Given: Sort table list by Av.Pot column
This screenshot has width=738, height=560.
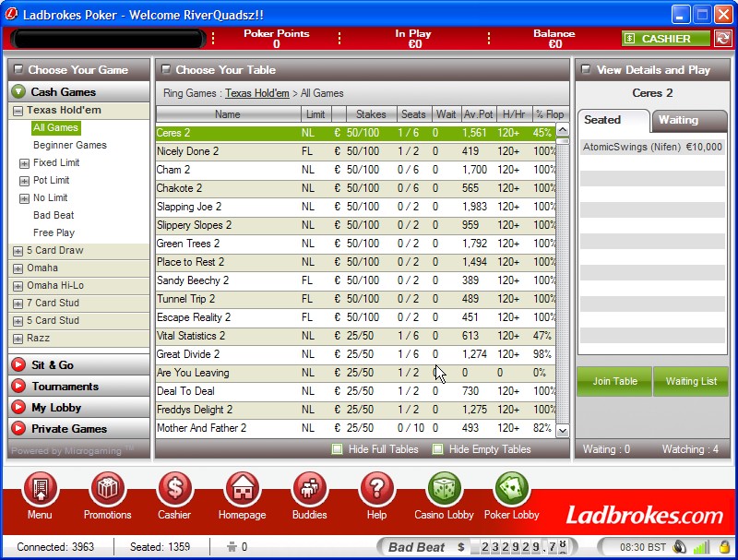Looking at the screenshot, I should (x=478, y=113).
